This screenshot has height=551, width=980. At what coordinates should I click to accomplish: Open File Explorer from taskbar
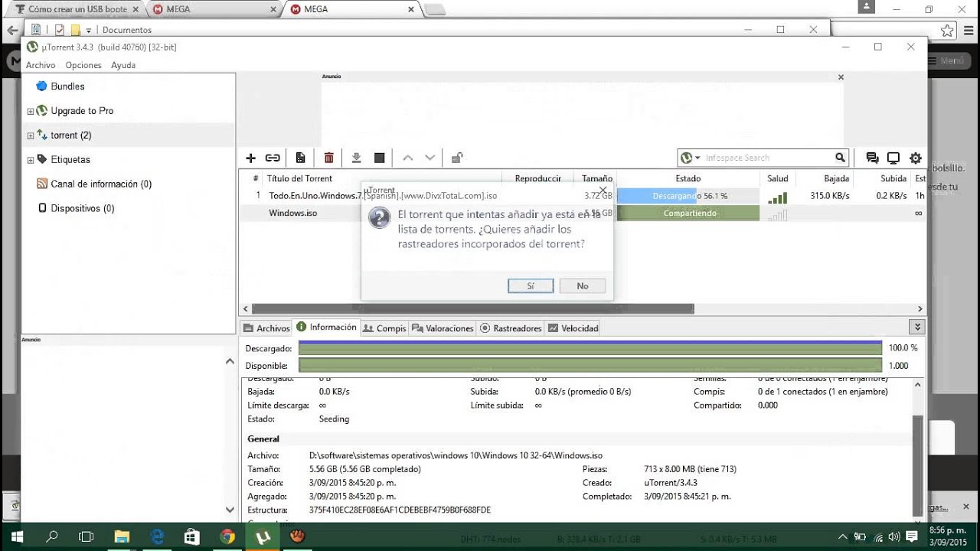tap(122, 537)
